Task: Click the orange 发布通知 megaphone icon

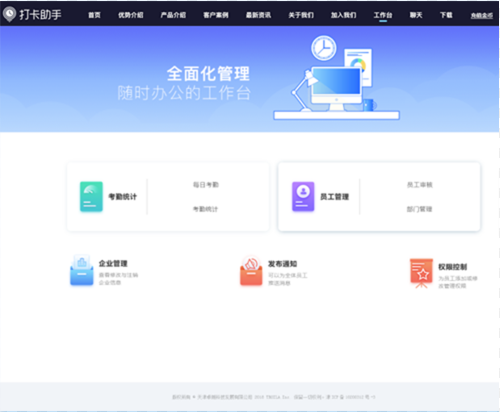Action: tap(251, 271)
